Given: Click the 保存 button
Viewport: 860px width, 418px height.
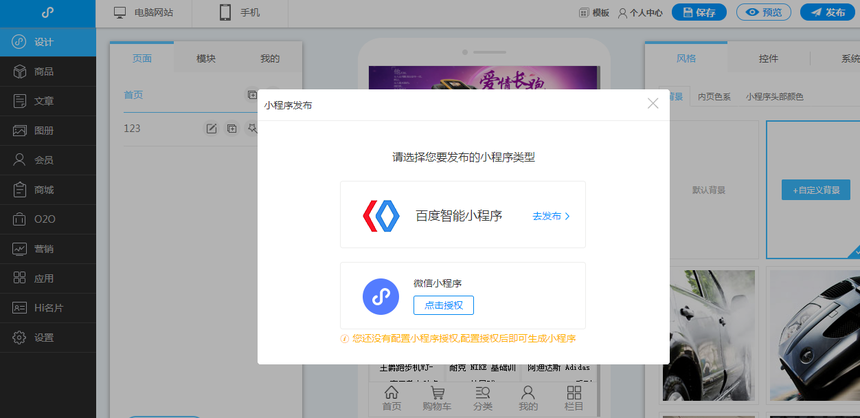Looking at the screenshot, I should pyautogui.click(x=699, y=12).
